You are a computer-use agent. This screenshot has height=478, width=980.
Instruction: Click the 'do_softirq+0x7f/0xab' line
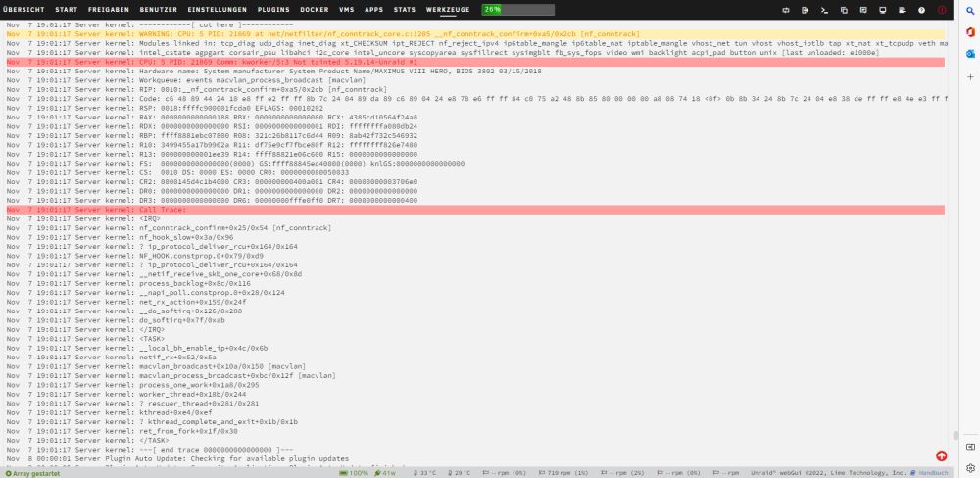coord(116,320)
